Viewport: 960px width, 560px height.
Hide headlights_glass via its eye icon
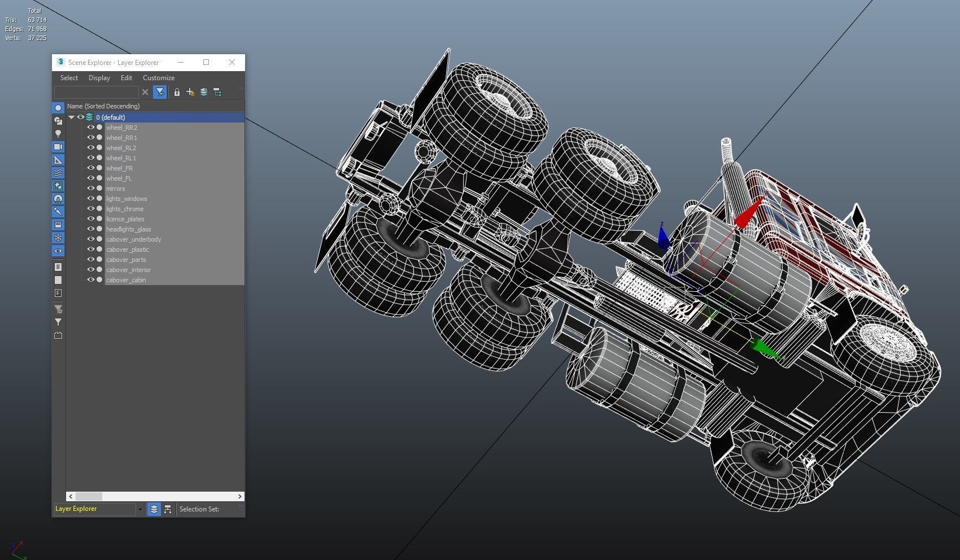(90, 229)
